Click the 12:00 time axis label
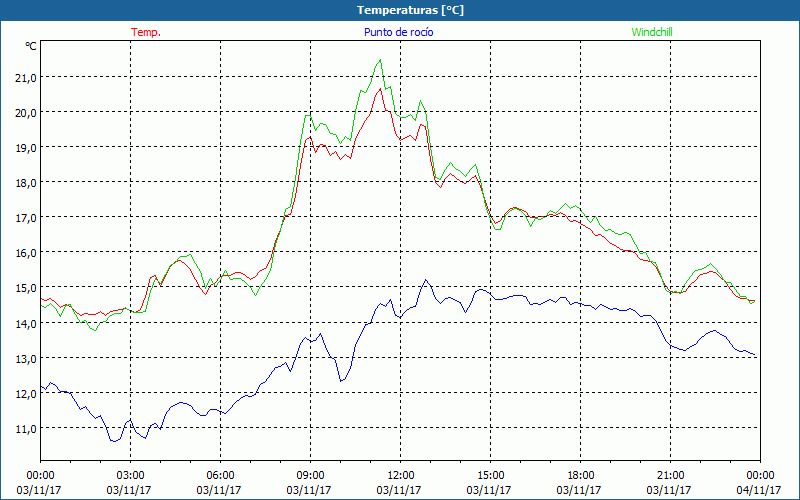The image size is (800, 500). (401, 476)
